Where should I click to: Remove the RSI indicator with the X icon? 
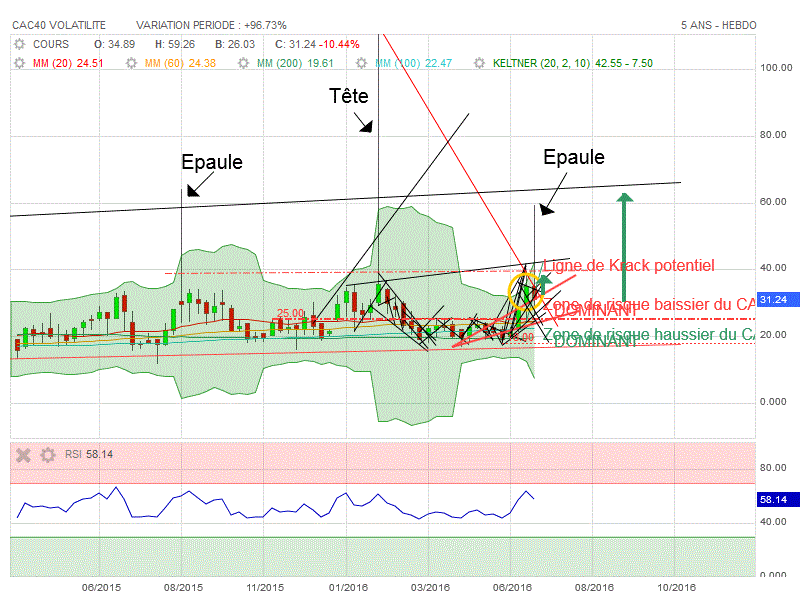pyautogui.click(x=23, y=455)
